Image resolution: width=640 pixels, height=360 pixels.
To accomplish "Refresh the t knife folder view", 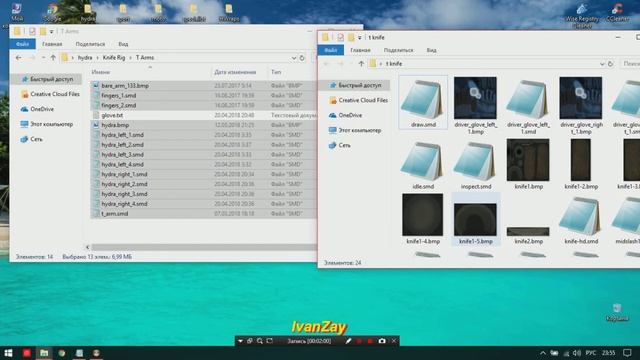I will tap(611, 64).
